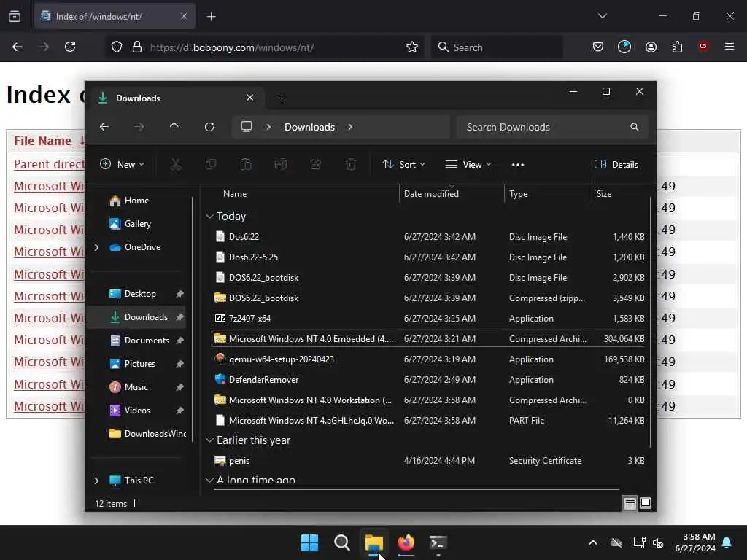Image resolution: width=747 pixels, height=560 pixels.
Task: Click File Explorer icon in taskbar
Action: point(374,542)
